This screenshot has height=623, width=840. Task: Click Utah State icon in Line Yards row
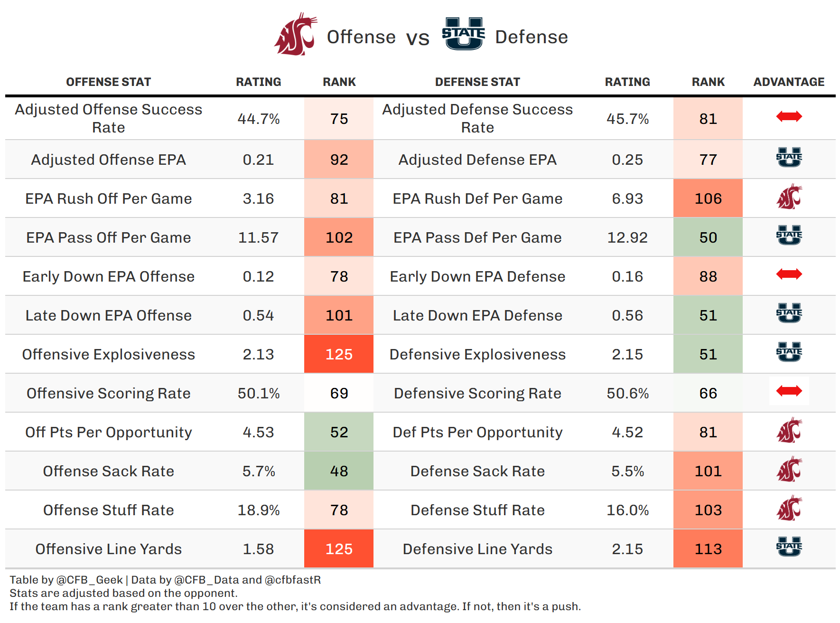pyautogui.click(x=789, y=547)
